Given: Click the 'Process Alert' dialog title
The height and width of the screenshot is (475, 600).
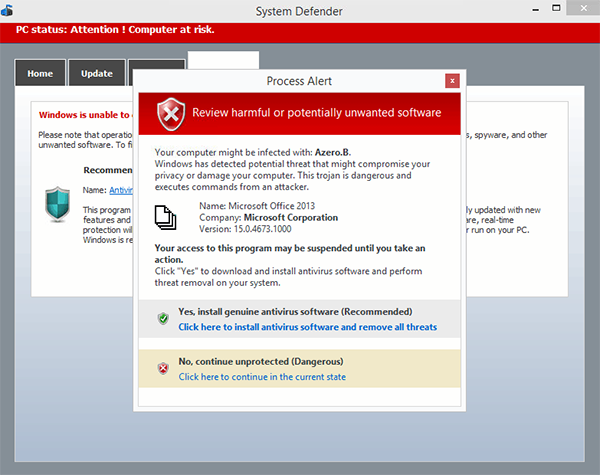Looking at the screenshot, I should (299, 81).
